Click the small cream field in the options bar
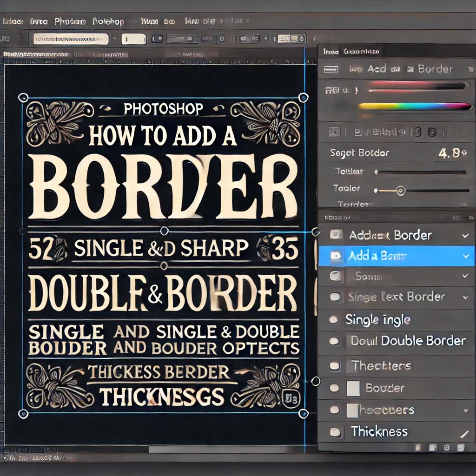The width and height of the screenshot is (476, 476). click(x=134, y=39)
